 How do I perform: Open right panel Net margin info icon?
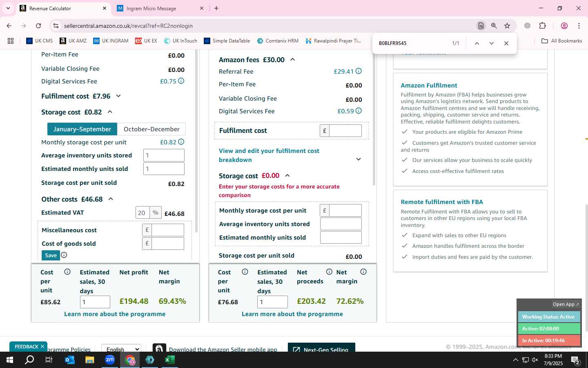[x=363, y=272]
